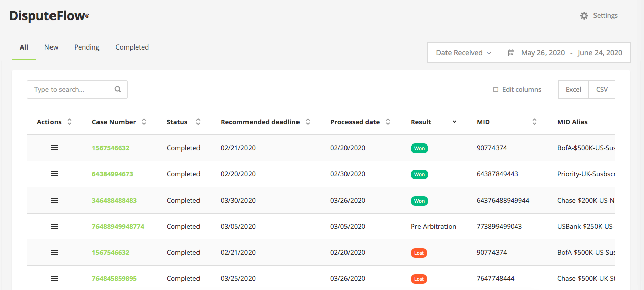Export the table with the CSV button
Screen dimensions: 644x290
pos(602,89)
